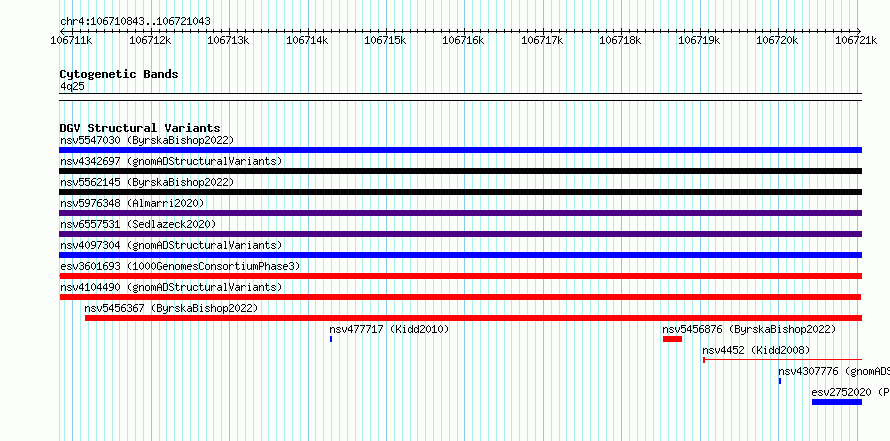Click the DGV Structural Variants track title
The image size is (890, 441).
140,128
